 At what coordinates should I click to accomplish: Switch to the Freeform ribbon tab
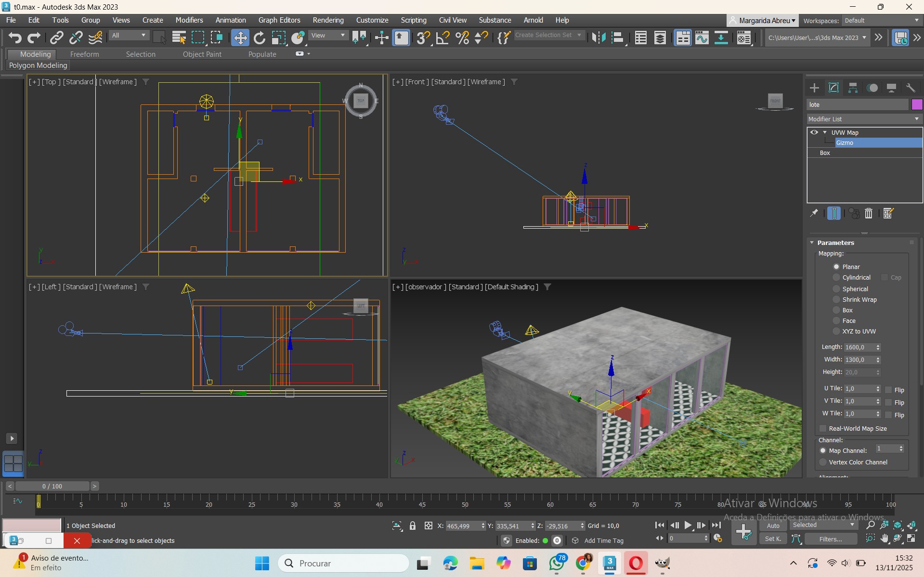pyautogui.click(x=84, y=54)
